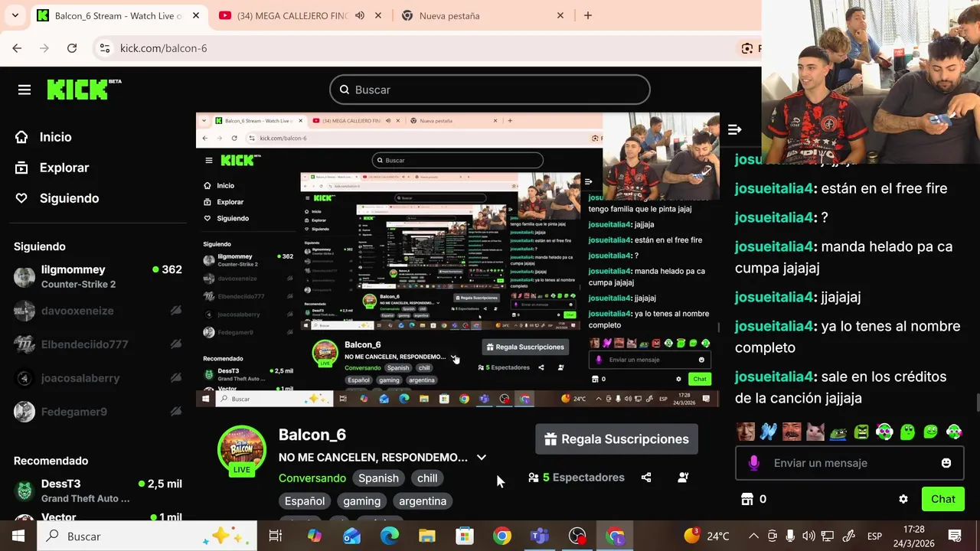The width and height of the screenshot is (980, 551).
Task: Focus the Kick Buscar search field
Action: point(490,90)
